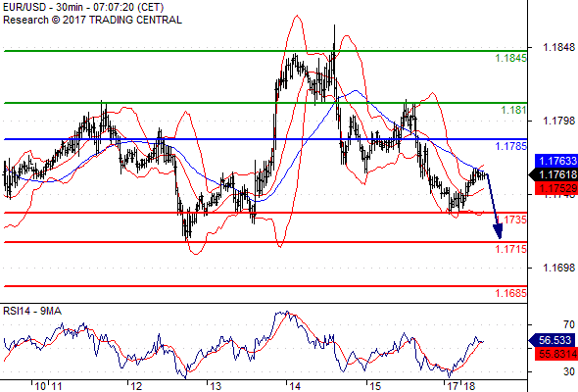This screenshot has height=392, width=578.
Task: Click the 1.181 green resistance label
Action: tap(513, 110)
